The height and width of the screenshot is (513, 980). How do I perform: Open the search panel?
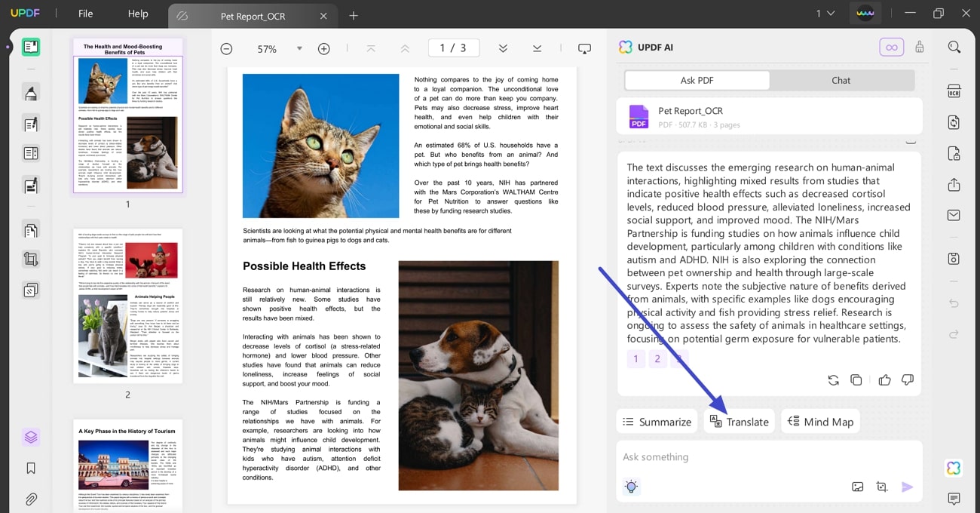[954, 47]
